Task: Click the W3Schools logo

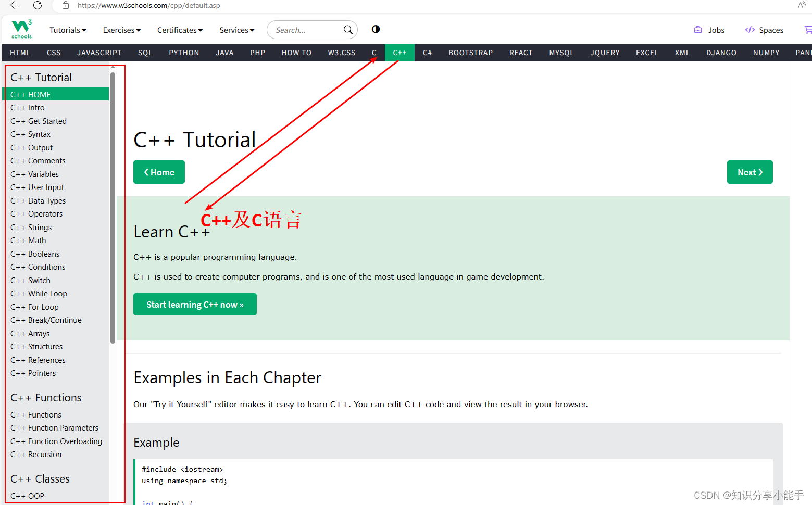Action: [22, 29]
